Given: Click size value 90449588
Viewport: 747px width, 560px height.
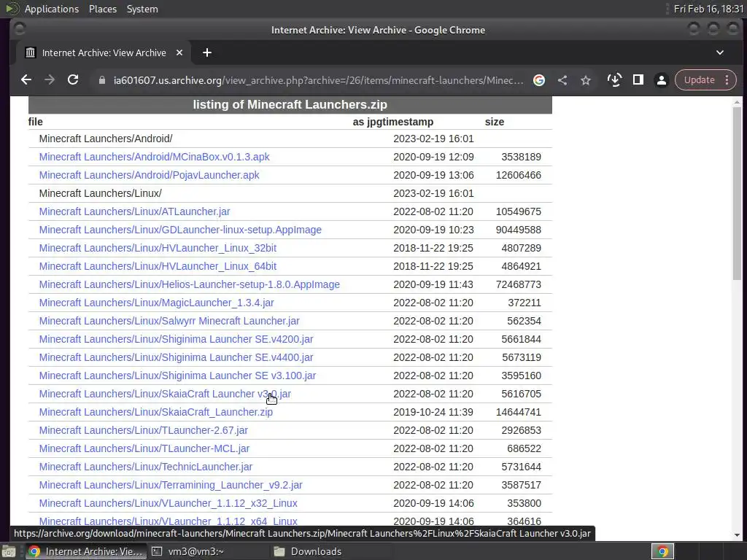Looking at the screenshot, I should 519,230.
